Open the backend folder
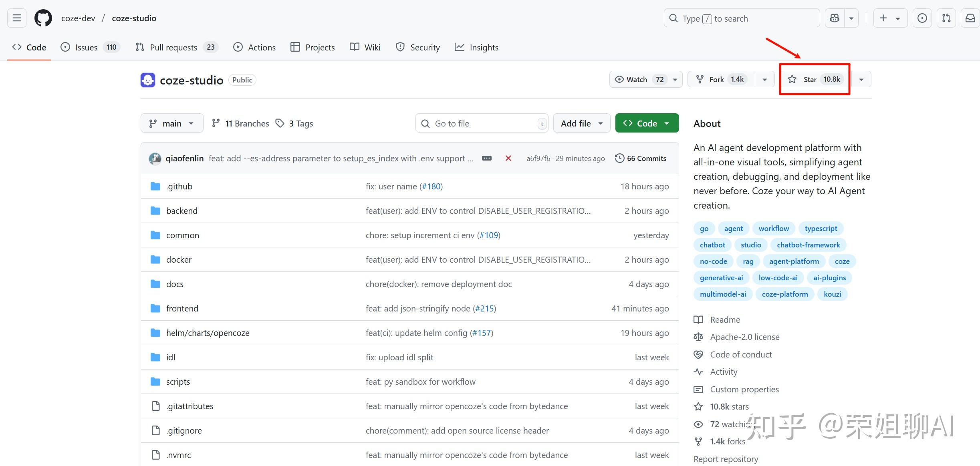The width and height of the screenshot is (980, 466). pyautogui.click(x=181, y=211)
